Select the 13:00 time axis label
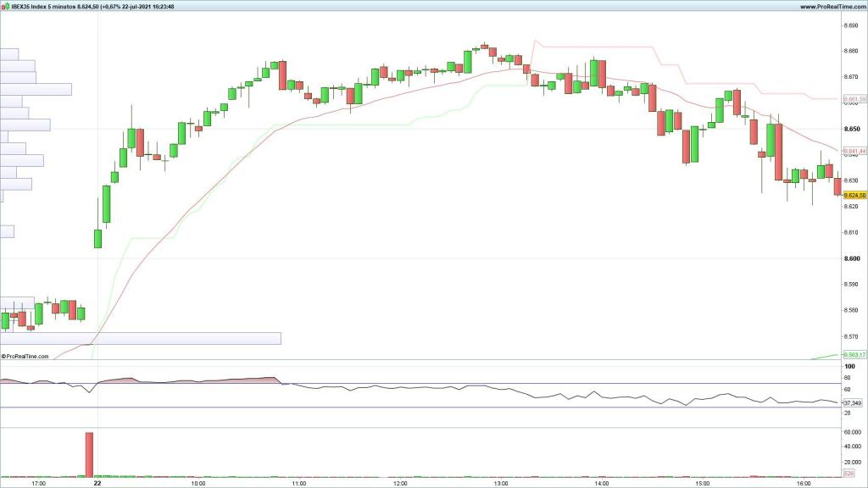Screen dimensions: 868x488 [500, 484]
